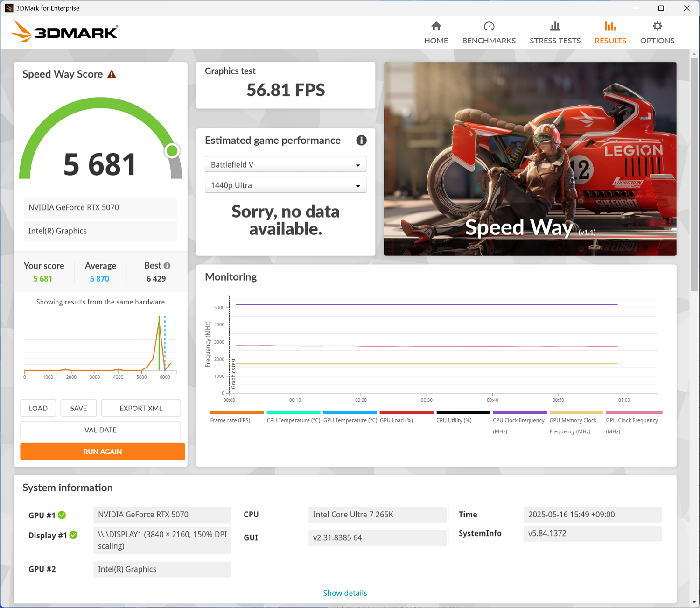Click the VALIDATE button

point(100,430)
